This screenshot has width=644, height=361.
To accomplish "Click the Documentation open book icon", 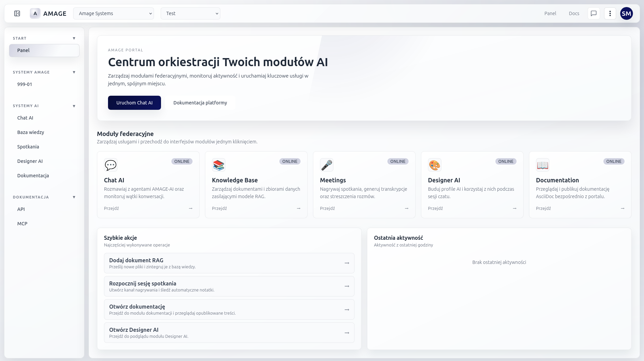I will (542, 165).
